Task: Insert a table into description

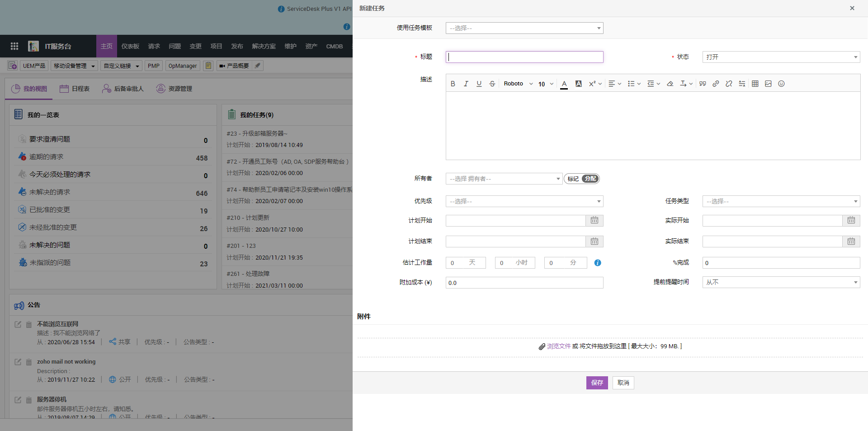Action: tap(755, 84)
